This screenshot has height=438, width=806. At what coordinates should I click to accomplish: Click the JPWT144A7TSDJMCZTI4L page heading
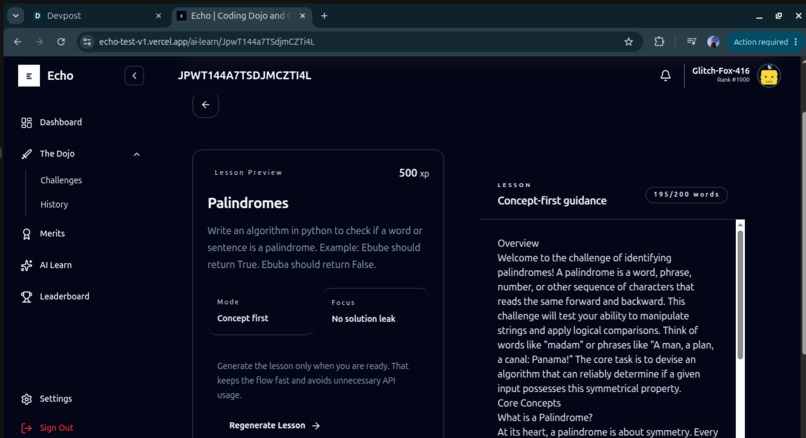point(244,76)
